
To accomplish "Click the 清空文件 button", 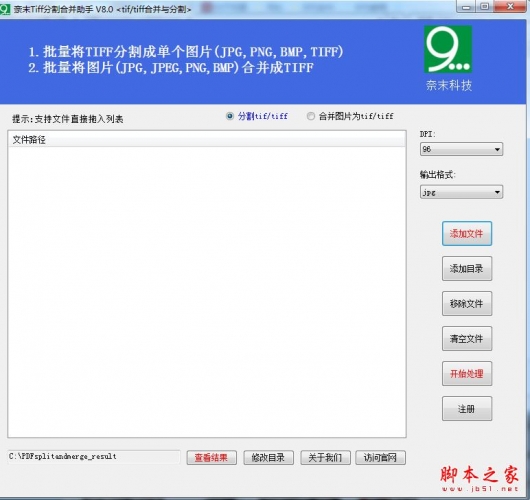I will tap(467, 339).
